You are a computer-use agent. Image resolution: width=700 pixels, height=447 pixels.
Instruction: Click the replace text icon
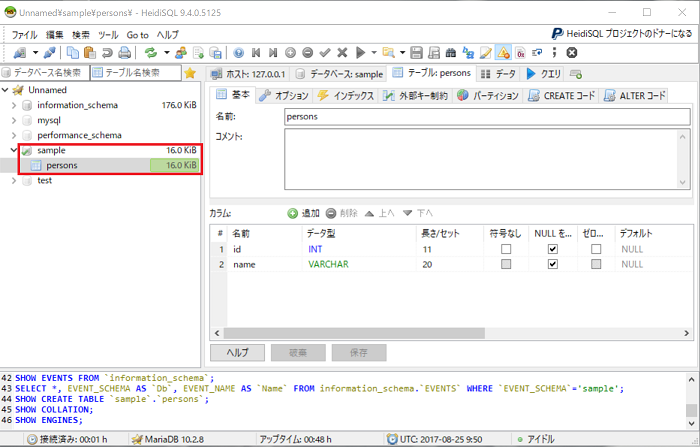[468, 53]
